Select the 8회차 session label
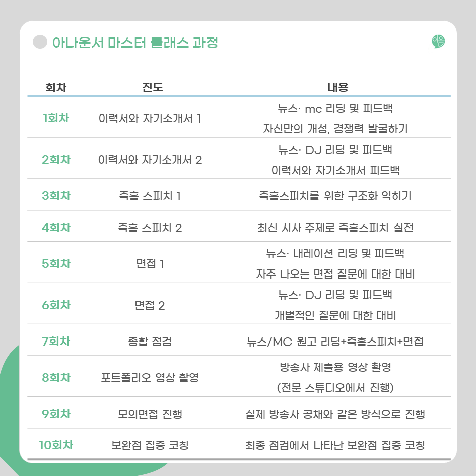Viewport: 476px width, 476px height. point(56,377)
